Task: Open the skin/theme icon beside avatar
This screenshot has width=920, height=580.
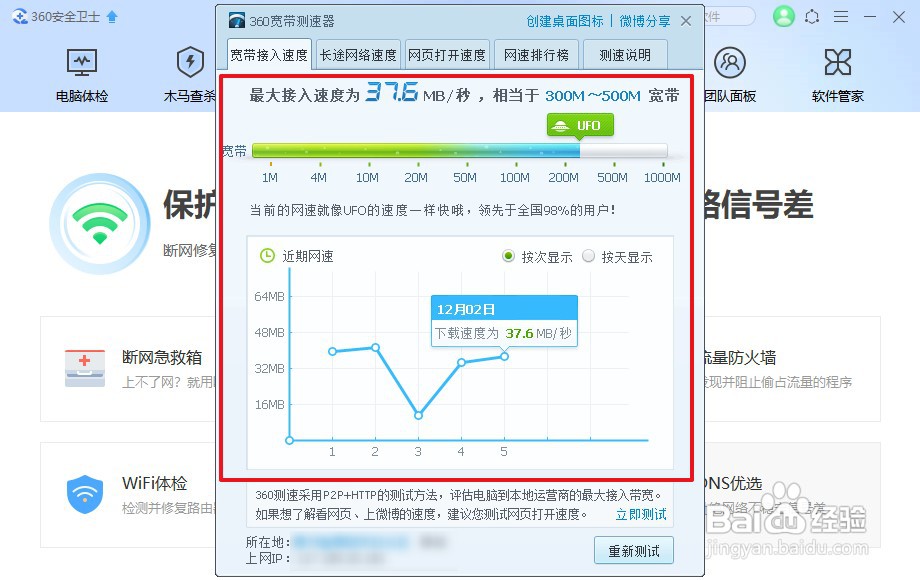Action: click(812, 17)
